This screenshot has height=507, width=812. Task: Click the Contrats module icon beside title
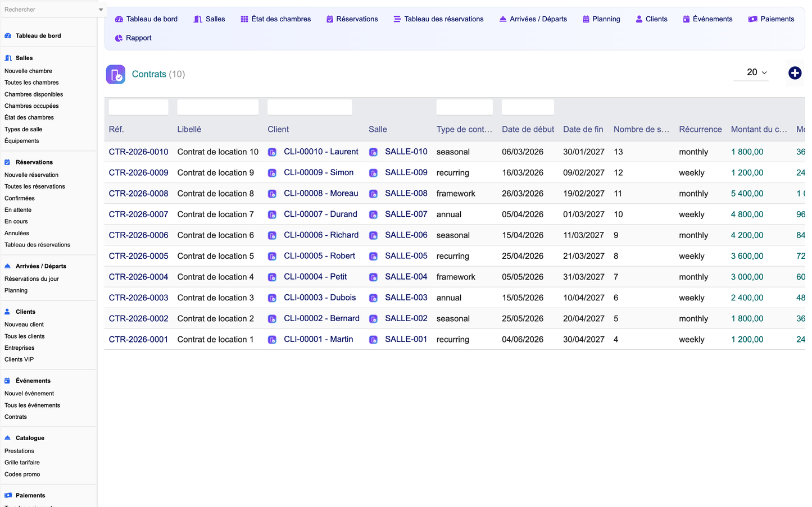116,74
